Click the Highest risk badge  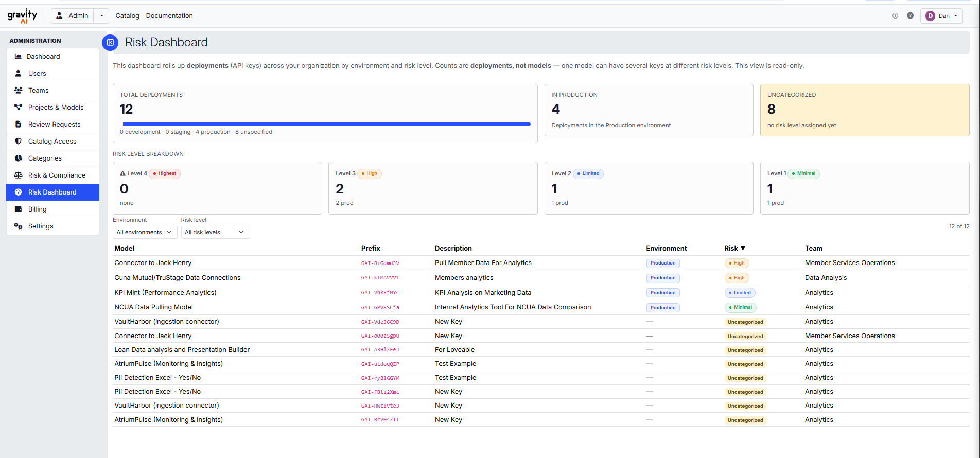pos(165,174)
